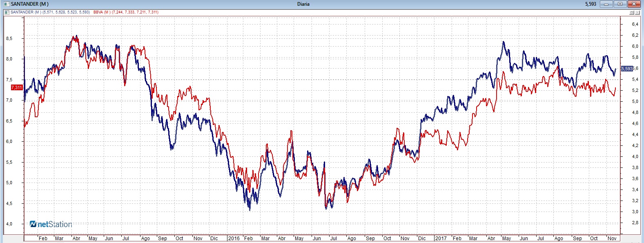The image size is (644, 243).
Task: Maximize the SANTANDER chart window
Action: (619, 4)
